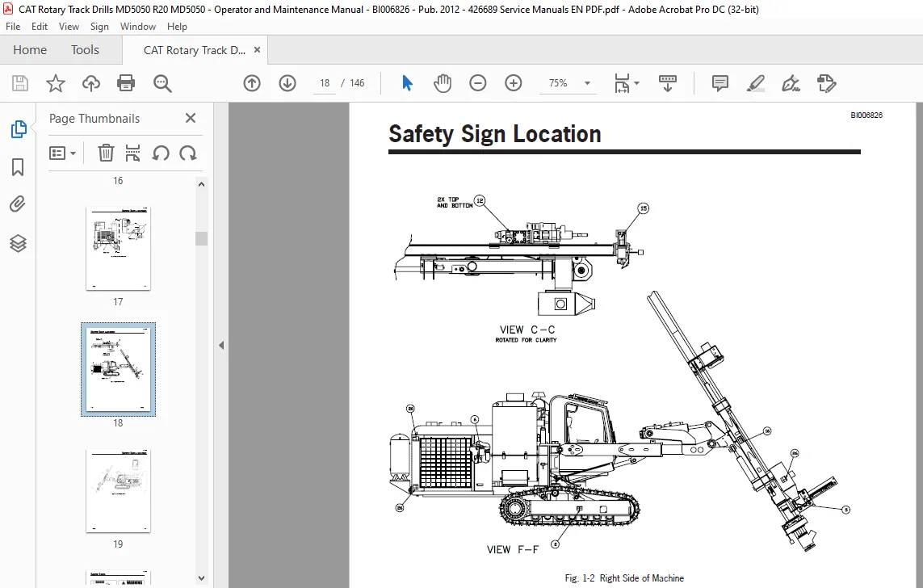Open the Window menu
Image resolution: width=923 pixels, height=588 pixels.
[138, 27]
